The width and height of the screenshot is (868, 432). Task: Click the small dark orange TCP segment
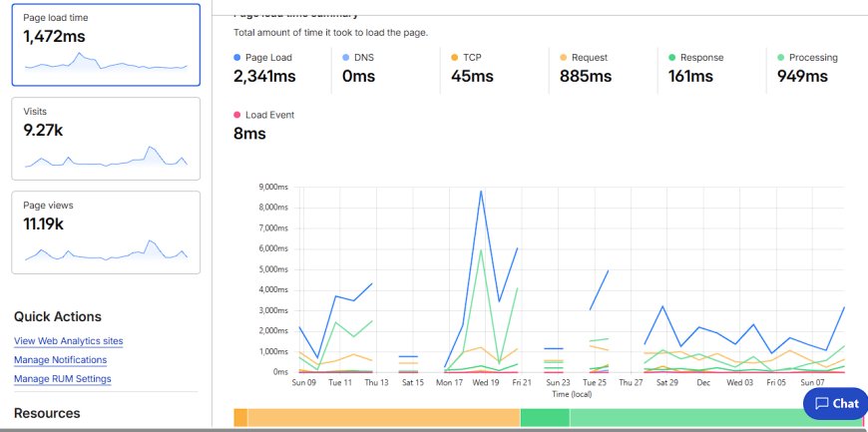240,418
